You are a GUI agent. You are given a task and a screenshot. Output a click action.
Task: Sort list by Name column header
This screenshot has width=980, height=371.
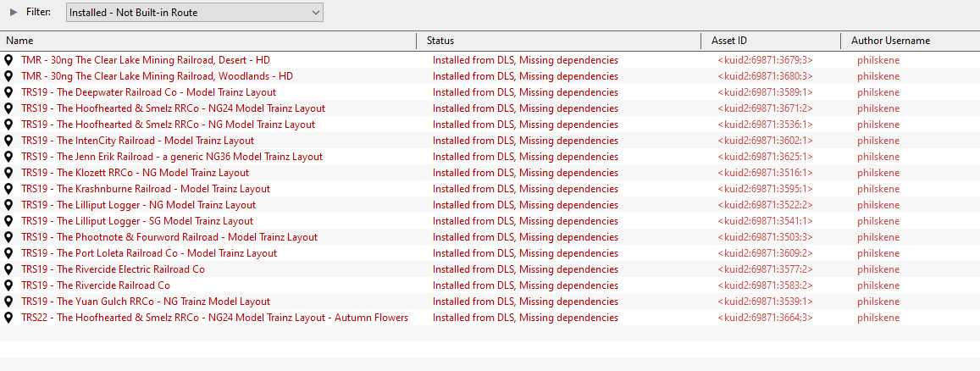click(x=208, y=41)
